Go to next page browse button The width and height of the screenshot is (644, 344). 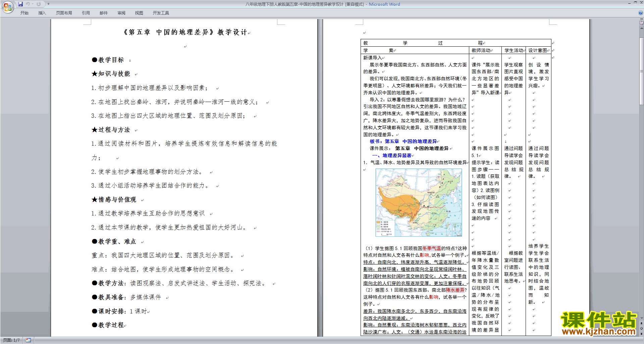tap(641, 333)
